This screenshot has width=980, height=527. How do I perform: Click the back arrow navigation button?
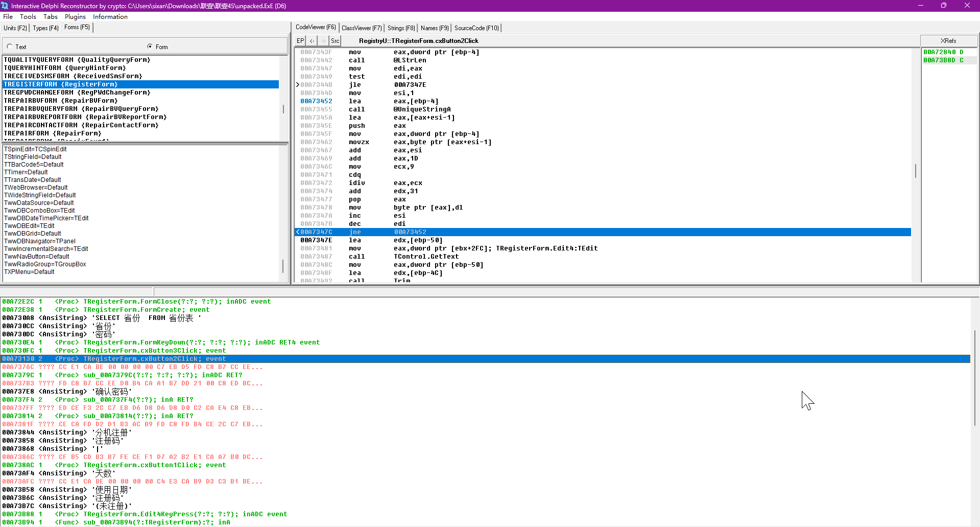(x=312, y=41)
